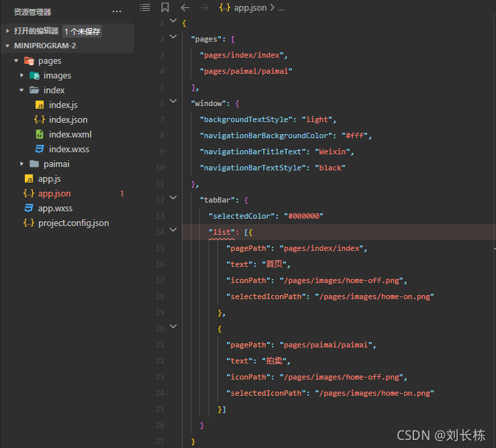Click the app.js JS file icon

coord(29,179)
